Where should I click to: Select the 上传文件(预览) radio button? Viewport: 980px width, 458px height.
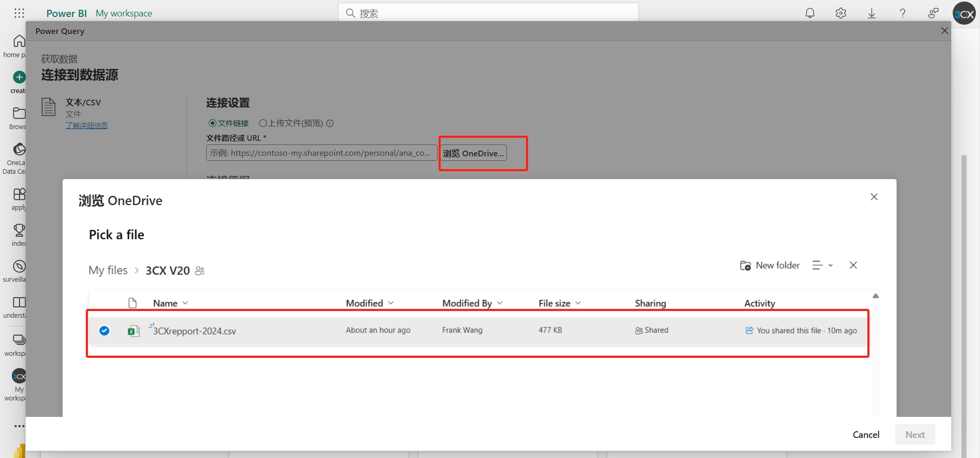point(263,123)
